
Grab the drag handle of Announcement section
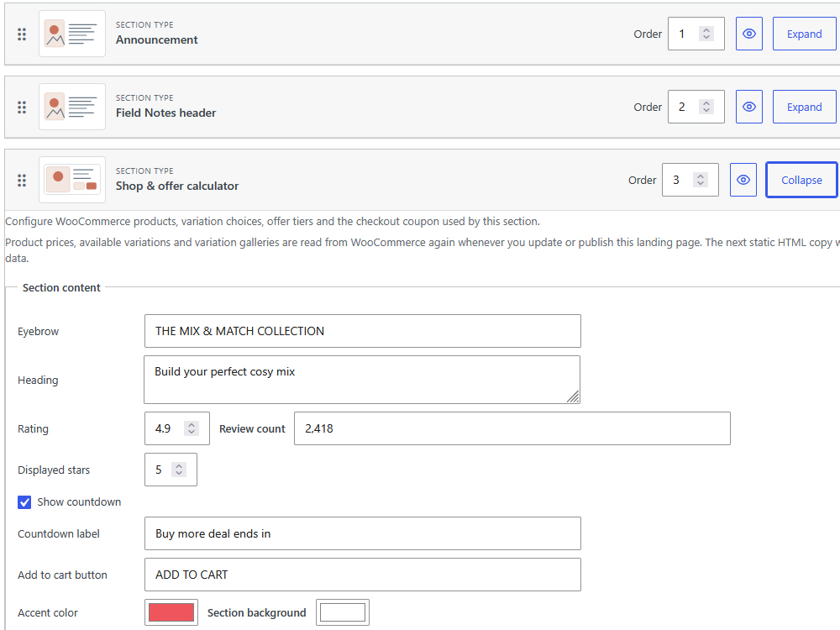(22, 34)
